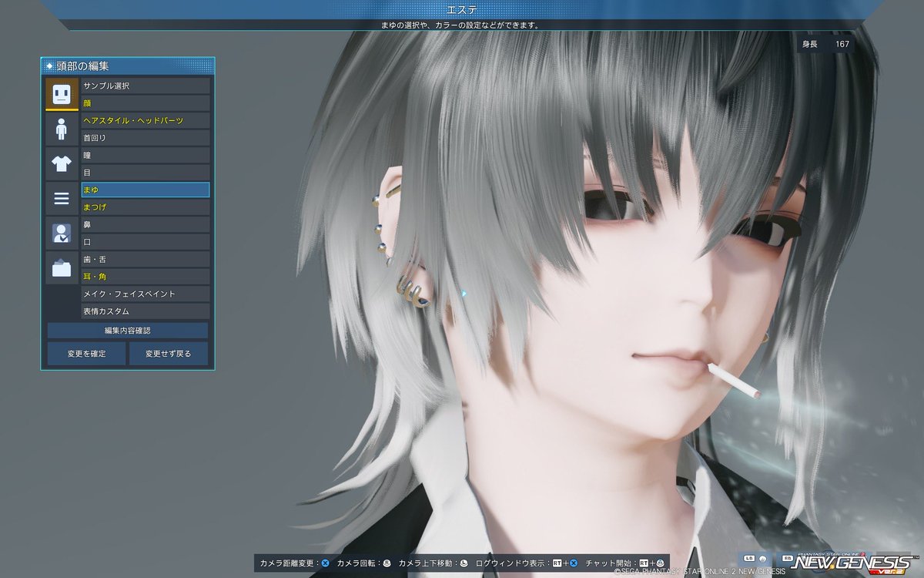Click the エステ title at top

point(462,9)
